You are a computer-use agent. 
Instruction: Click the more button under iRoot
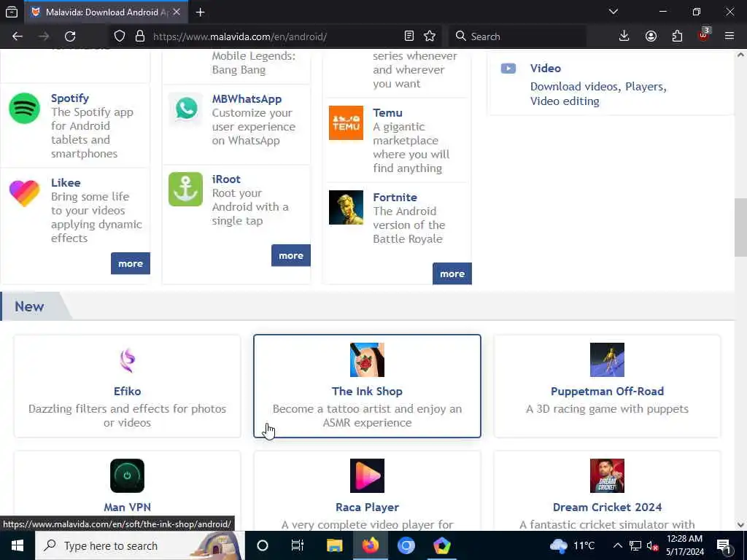coord(291,256)
